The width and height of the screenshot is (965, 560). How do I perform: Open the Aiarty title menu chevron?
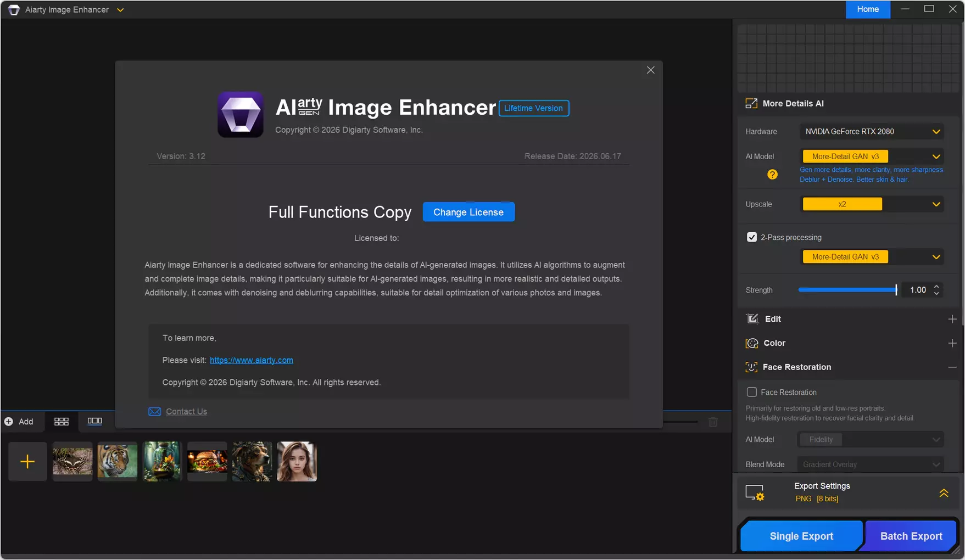point(120,10)
